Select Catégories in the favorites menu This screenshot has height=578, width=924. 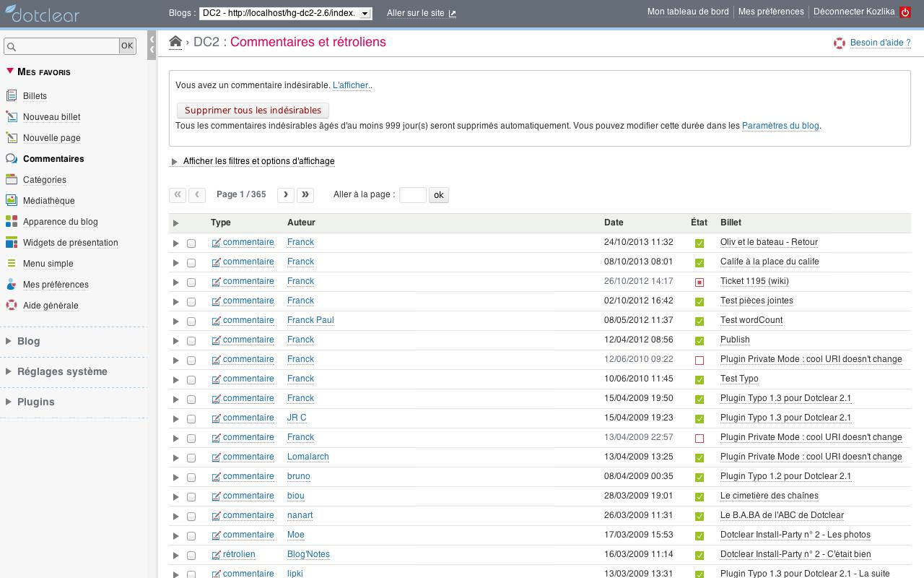pos(44,180)
